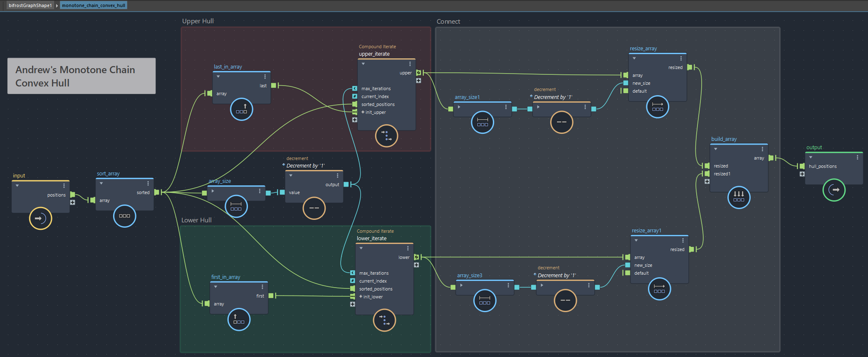Click the sort_array node circle icon
This screenshot has height=357, width=868.
coord(124,216)
